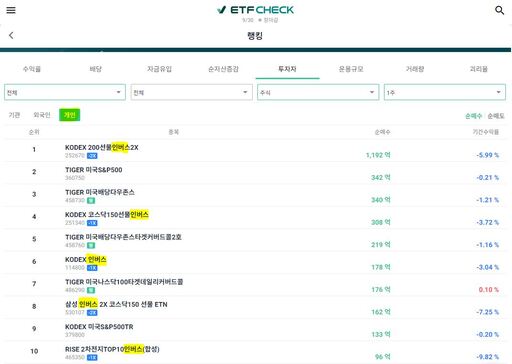Open the search magnifier icon
The width and height of the screenshot is (512, 364).
[x=499, y=10]
